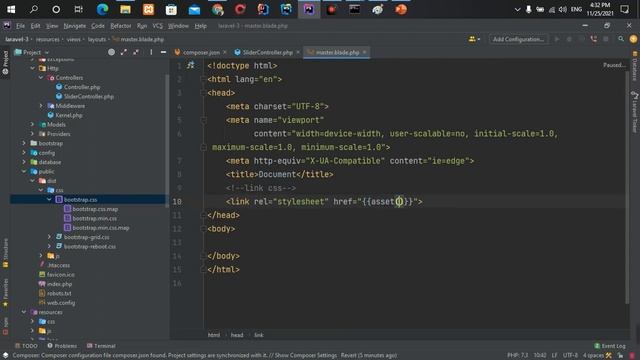
Task: Expand bootstrap-grid.css node
Action: click(x=49, y=237)
